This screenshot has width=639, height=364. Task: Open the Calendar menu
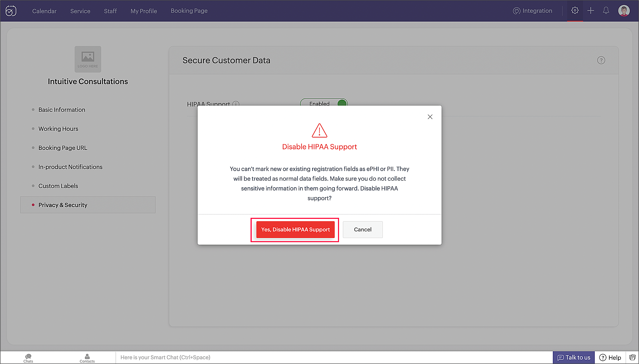click(x=44, y=11)
